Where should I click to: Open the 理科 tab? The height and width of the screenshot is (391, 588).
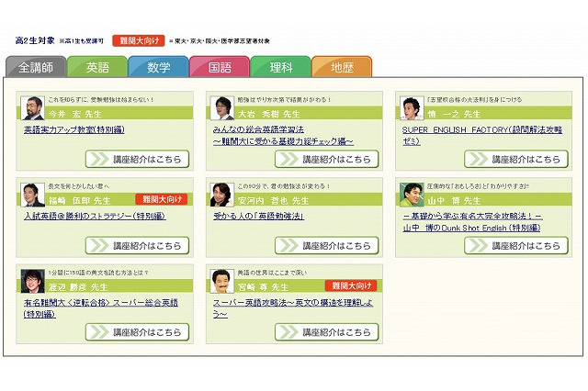[280, 67]
